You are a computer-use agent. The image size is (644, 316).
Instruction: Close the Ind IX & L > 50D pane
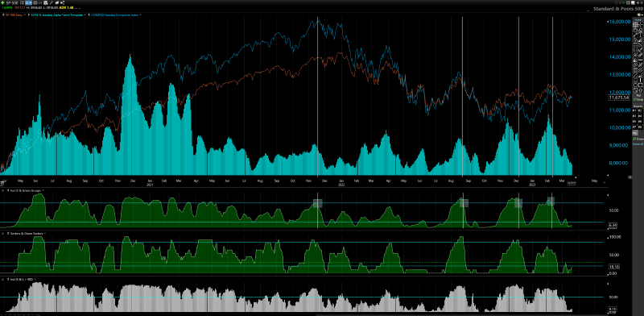pyautogui.click(x=2, y=279)
